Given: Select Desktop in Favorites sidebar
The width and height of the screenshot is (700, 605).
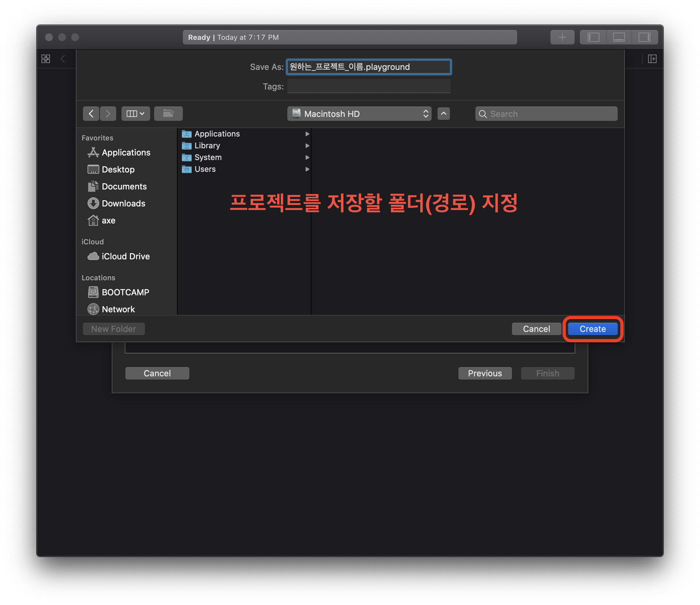Looking at the screenshot, I should pos(118,169).
